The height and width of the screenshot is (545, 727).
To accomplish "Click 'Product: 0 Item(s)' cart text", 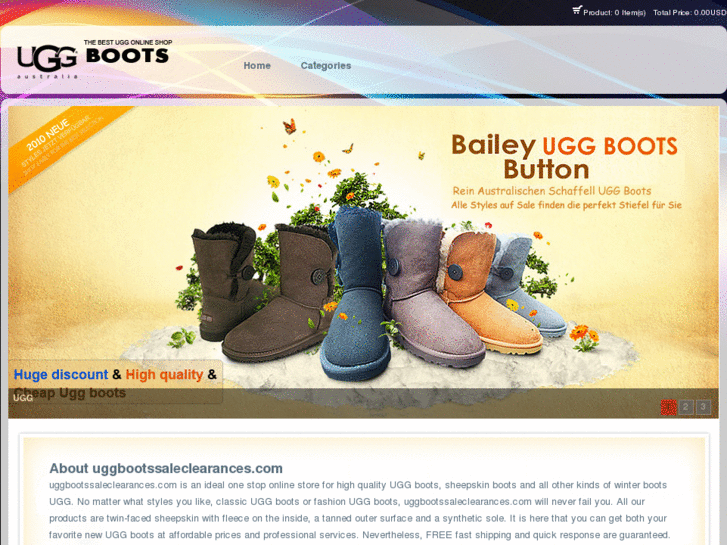I will (614, 13).
